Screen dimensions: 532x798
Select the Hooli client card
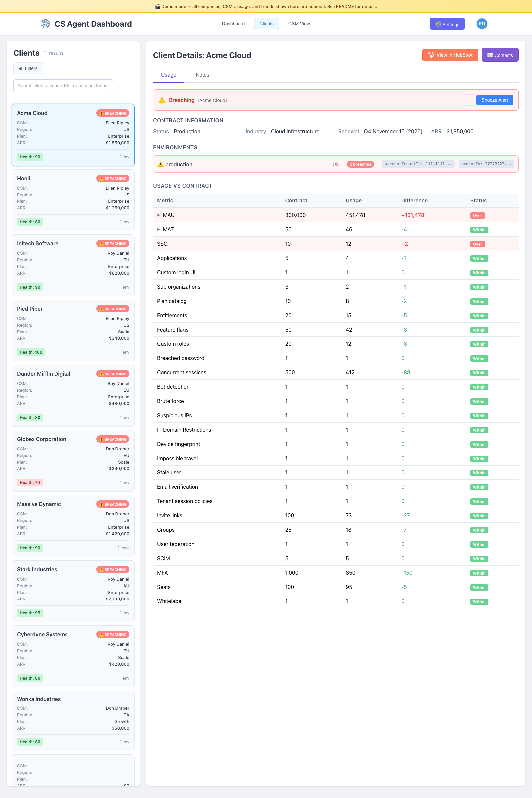pyautogui.click(x=73, y=200)
